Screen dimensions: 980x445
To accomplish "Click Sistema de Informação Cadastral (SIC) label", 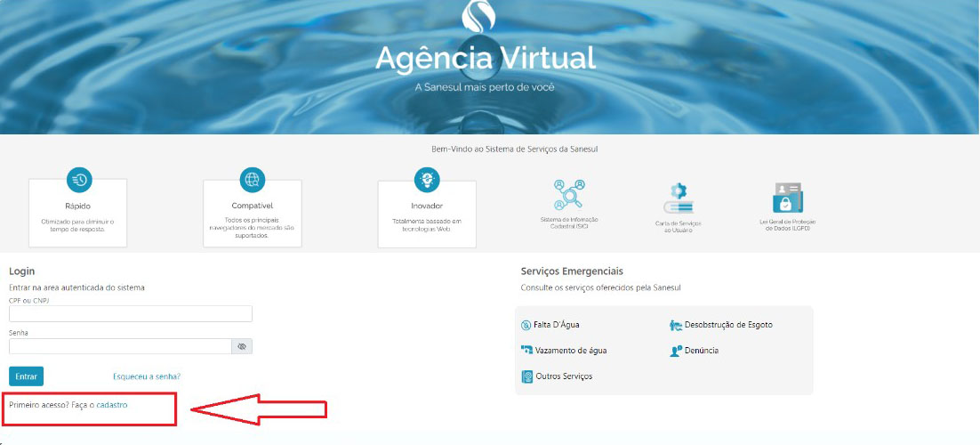I will (569, 222).
